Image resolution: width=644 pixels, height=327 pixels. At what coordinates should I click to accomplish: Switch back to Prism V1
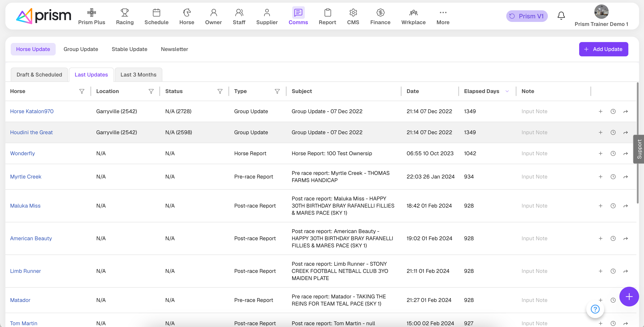[x=527, y=16]
